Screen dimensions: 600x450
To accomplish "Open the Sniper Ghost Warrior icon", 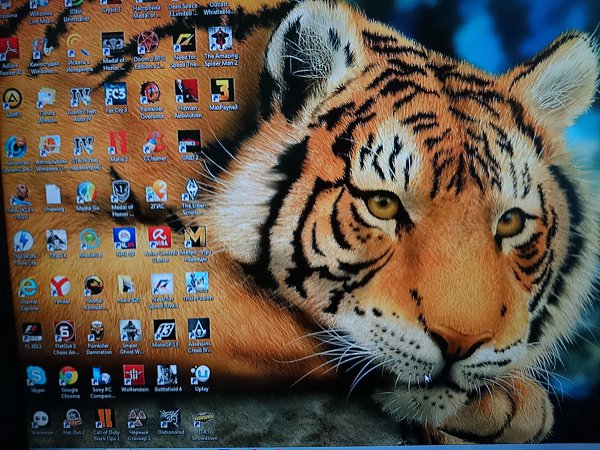I will (x=130, y=330).
